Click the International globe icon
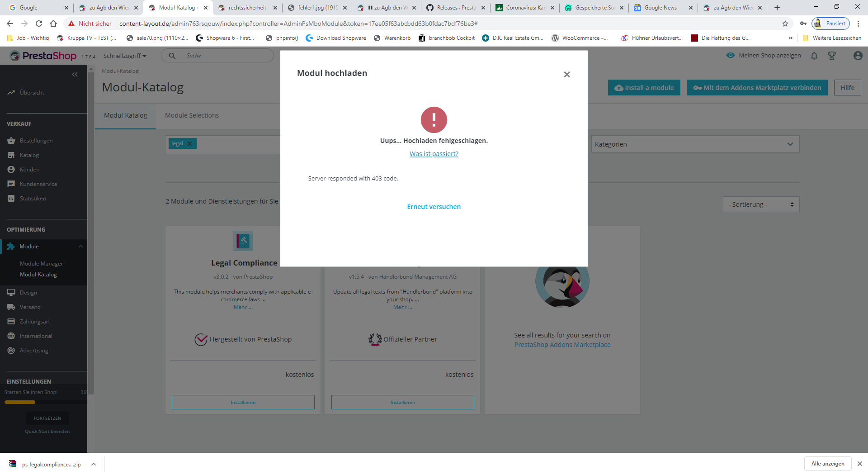 11,336
